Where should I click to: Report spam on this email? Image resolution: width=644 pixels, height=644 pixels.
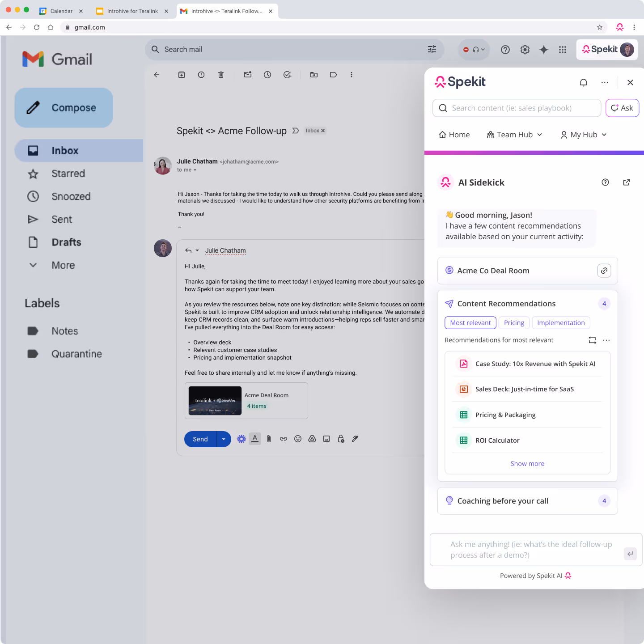201,75
